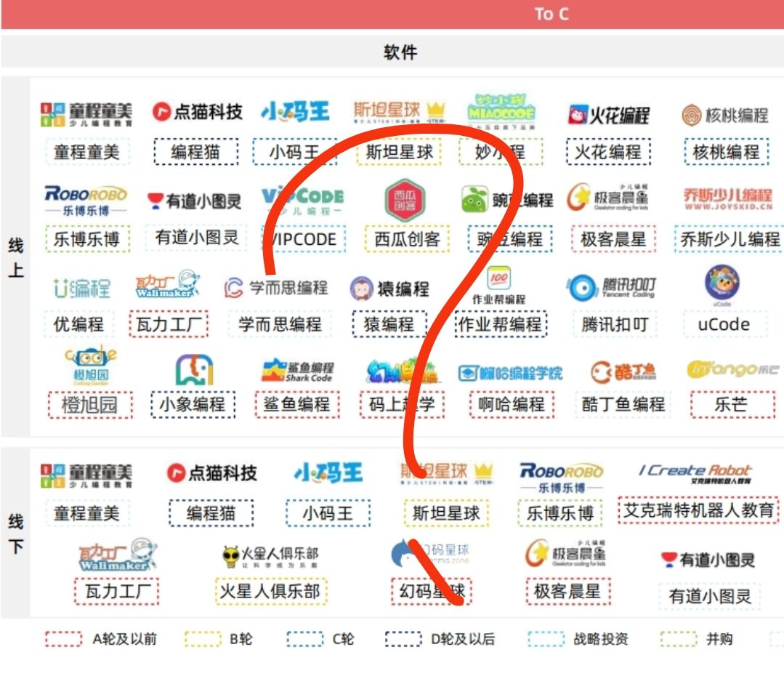
Task: Click the '并购' legend text
Action: click(x=719, y=639)
